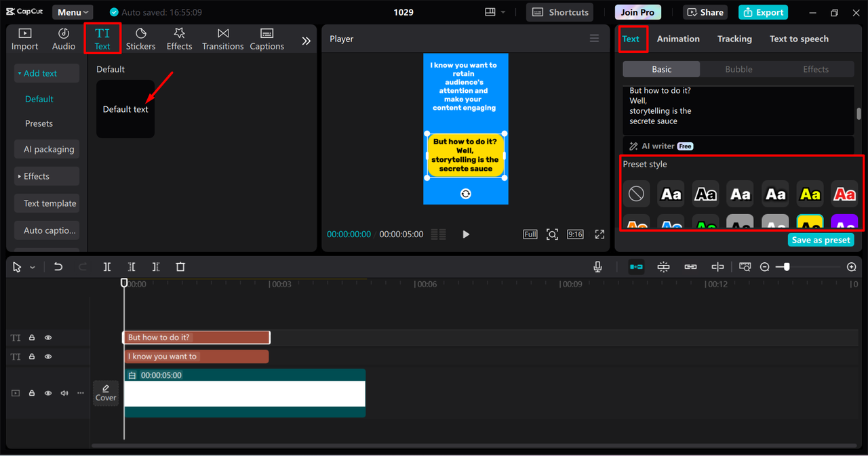Zoom in the timeline with plus icon
This screenshot has width=868, height=456.
[x=852, y=267]
